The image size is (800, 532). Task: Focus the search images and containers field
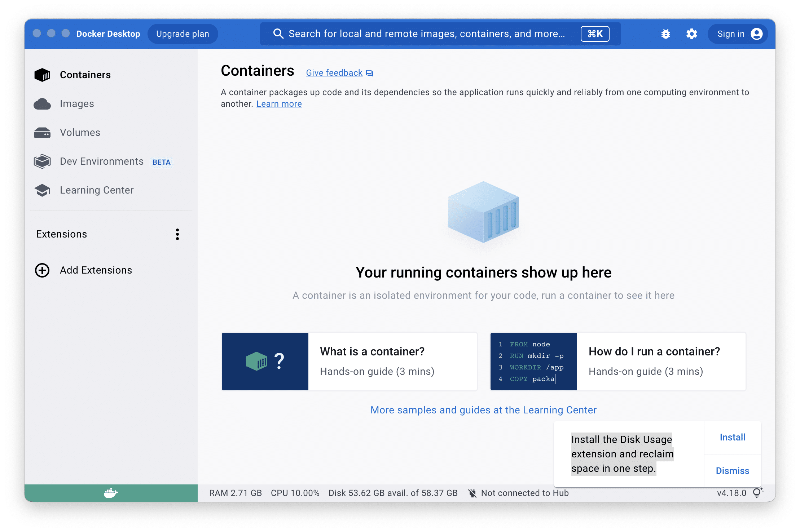point(440,34)
